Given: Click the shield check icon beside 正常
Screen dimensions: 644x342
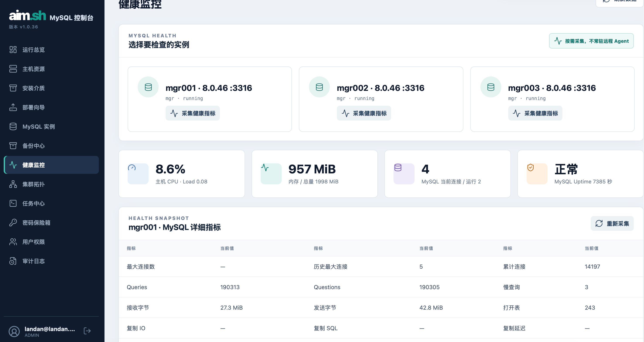Looking at the screenshot, I should 531,168.
